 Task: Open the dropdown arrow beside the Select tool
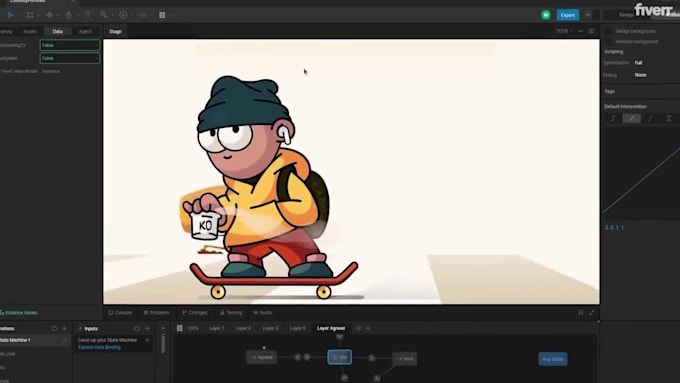click(19, 15)
